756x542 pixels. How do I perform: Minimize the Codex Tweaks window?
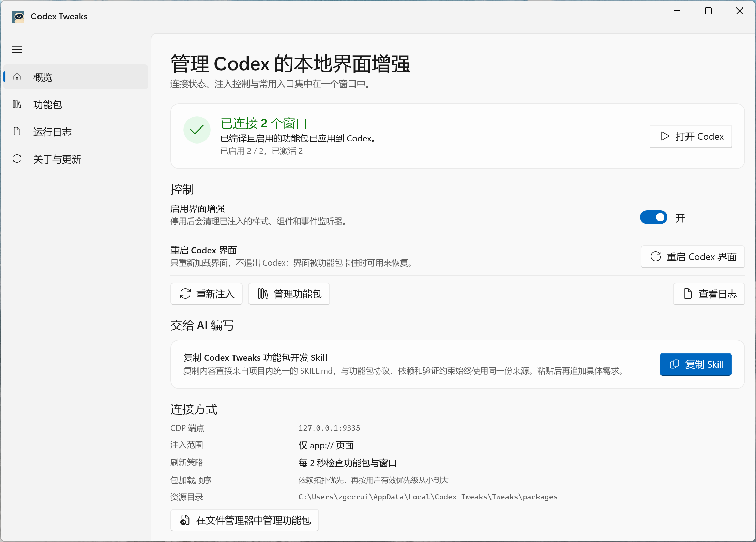(x=677, y=11)
